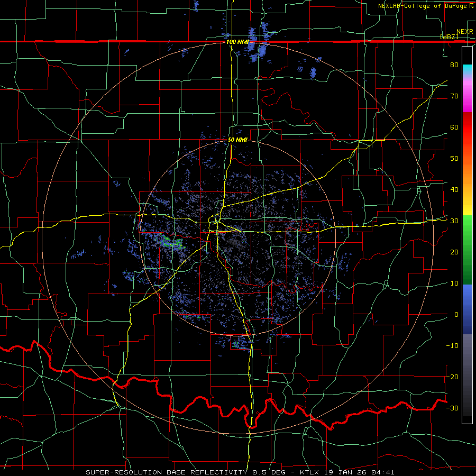Image resolution: width=476 pixels, height=476 pixels.
Task: Select the 40 value on the dBZ scale
Action: pos(454,190)
